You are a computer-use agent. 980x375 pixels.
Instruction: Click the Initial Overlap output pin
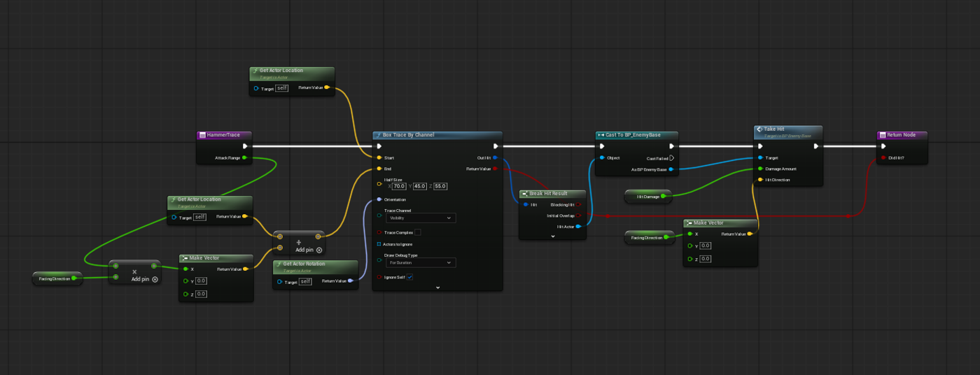(578, 215)
